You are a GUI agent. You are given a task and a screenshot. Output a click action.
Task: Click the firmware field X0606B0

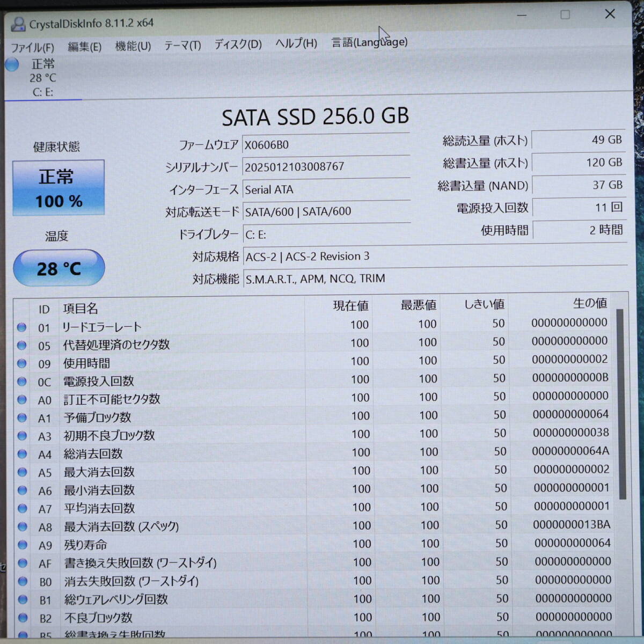(326, 144)
